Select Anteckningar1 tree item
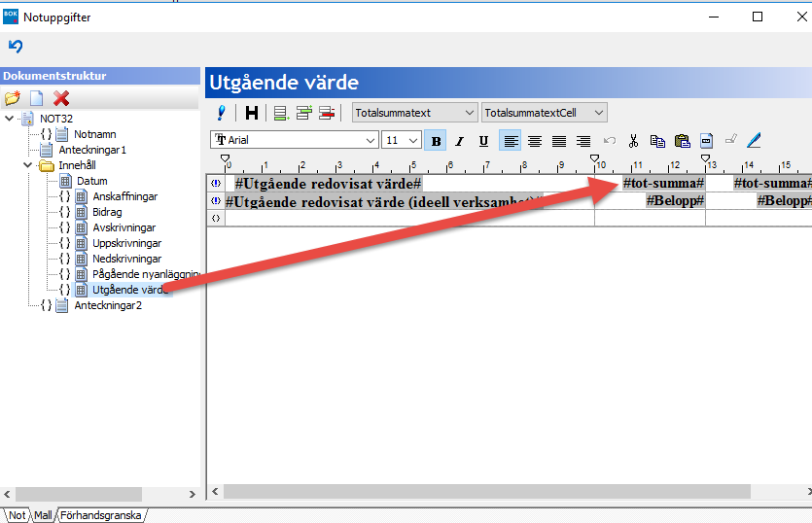Screen dimensions: 812x523 92,150
